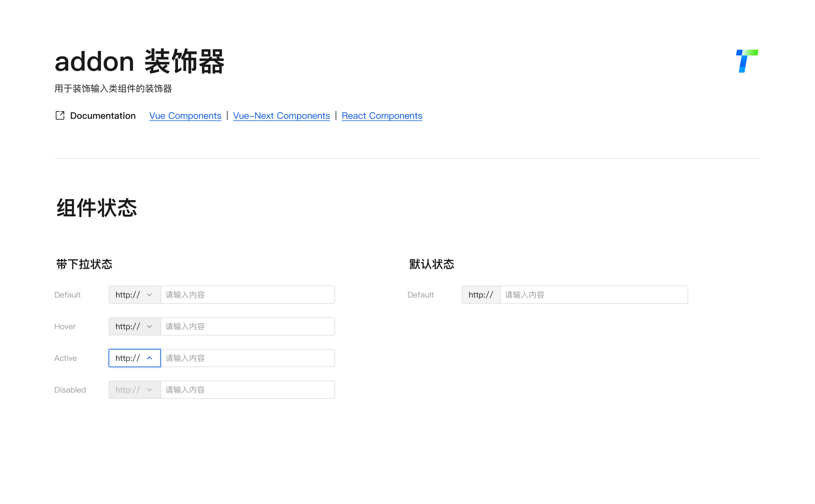This screenshot has width=815, height=504.
Task: Focus the input under 默认状态 section
Action: click(594, 295)
